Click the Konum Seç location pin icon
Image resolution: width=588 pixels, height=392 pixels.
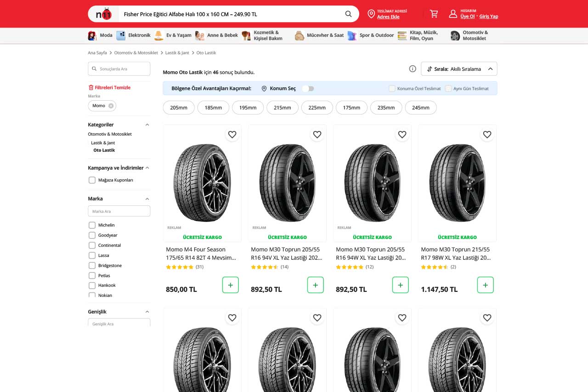[264, 89]
